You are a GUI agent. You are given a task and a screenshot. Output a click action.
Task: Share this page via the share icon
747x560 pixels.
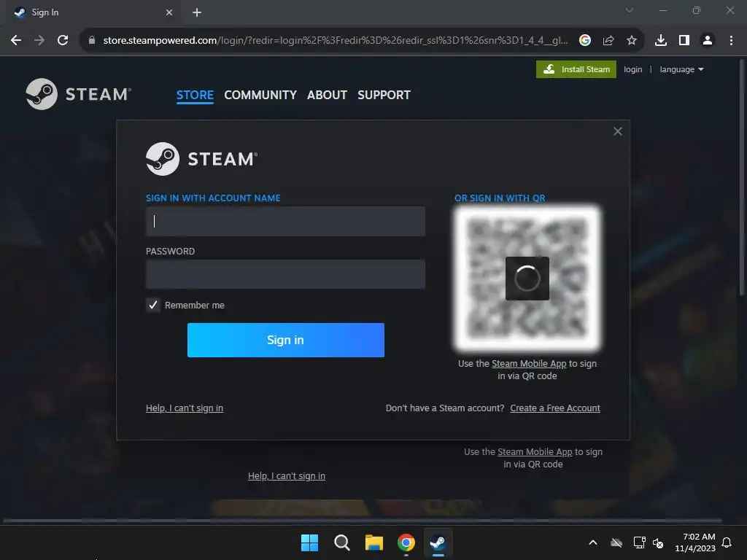608,41
